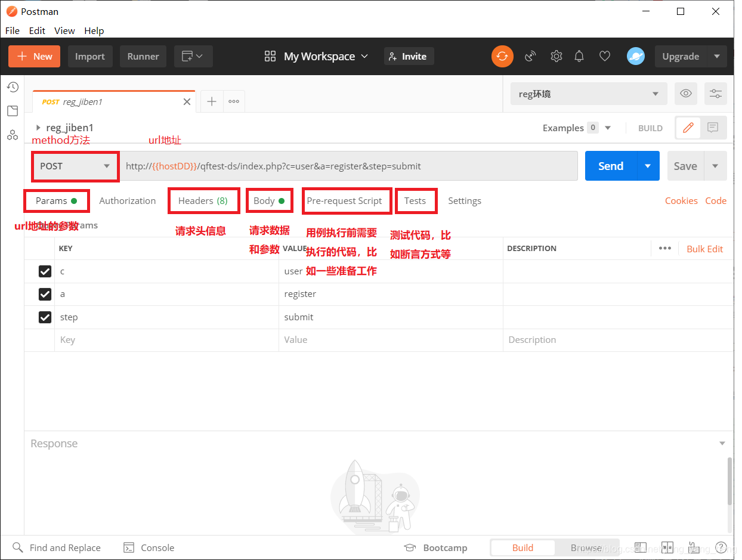Open the My Workspace dropdown
The image size is (742, 560).
pyautogui.click(x=326, y=56)
